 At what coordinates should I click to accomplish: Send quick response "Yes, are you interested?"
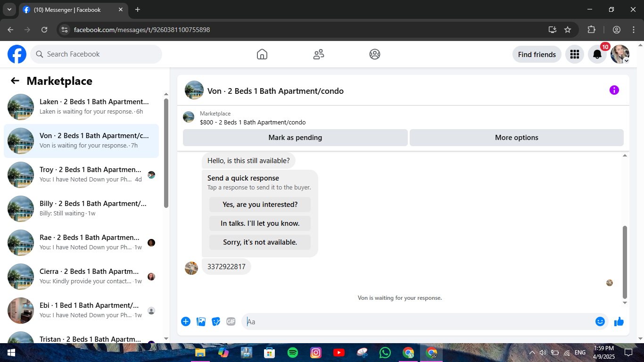coord(260,205)
